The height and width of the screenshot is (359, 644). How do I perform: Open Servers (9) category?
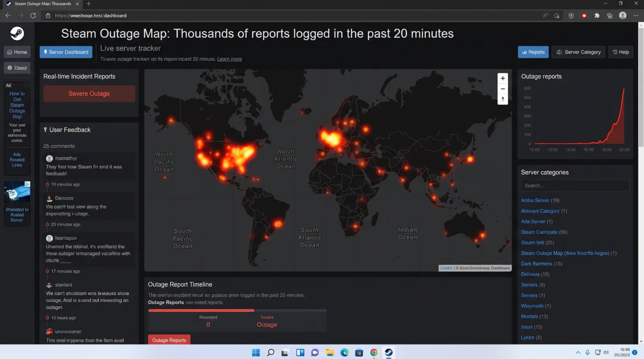(x=529, y=285)
